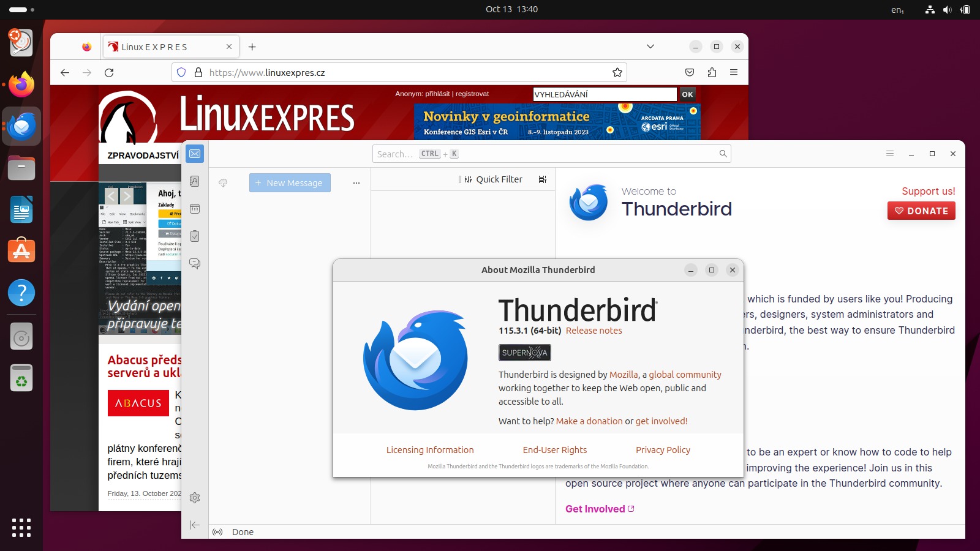The image size is (980, 551).
Task: Open the Firefox application menu
Action: pyautogui.click(x=734, y=72)
